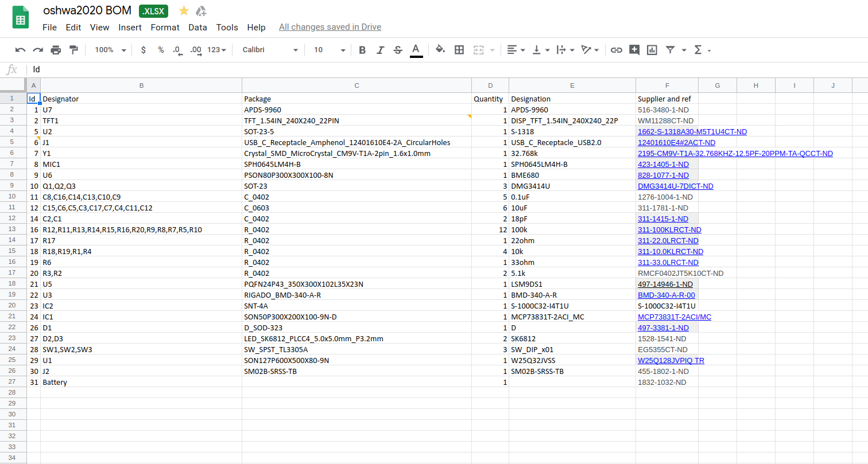This screenshot has width=868, height=464.
Task: Open the Edit menu
Action: [x=73, y=27]
